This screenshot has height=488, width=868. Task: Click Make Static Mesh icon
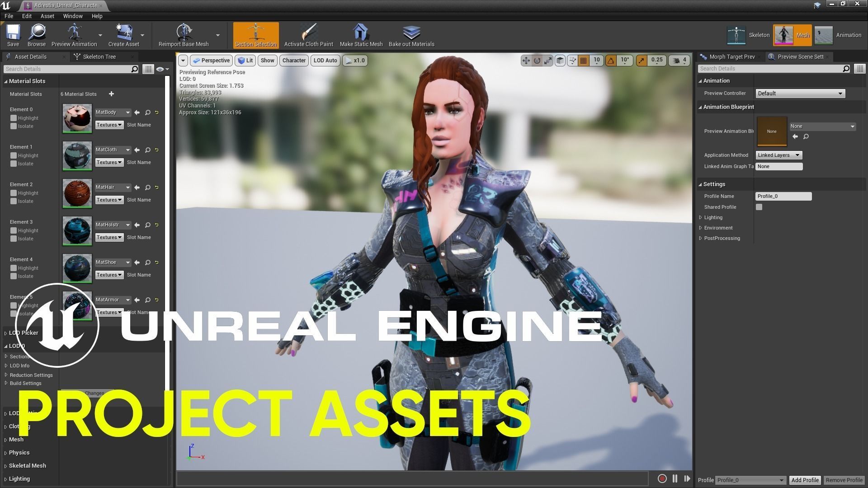(361, 35)
